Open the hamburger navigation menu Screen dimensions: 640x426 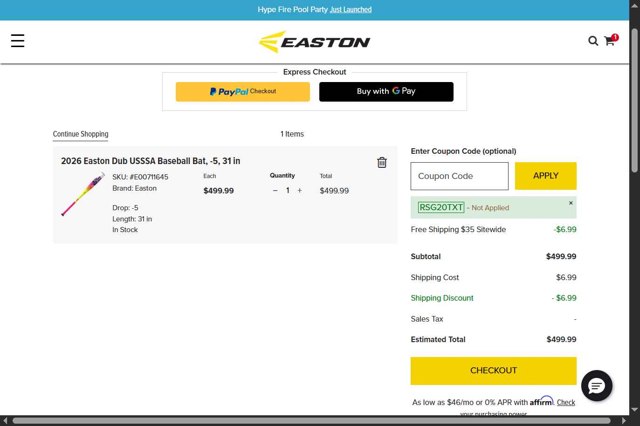pyautogui.click(x=18, y=41)
